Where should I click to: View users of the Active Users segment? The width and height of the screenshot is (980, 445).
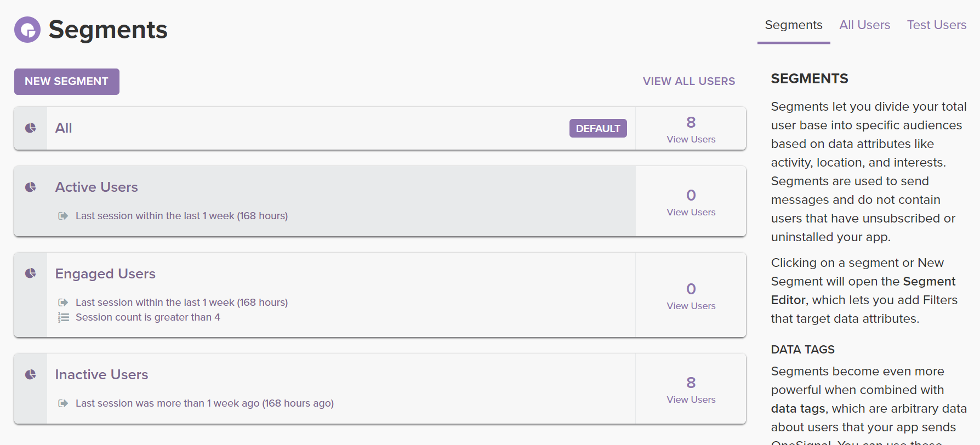(691, 212)
